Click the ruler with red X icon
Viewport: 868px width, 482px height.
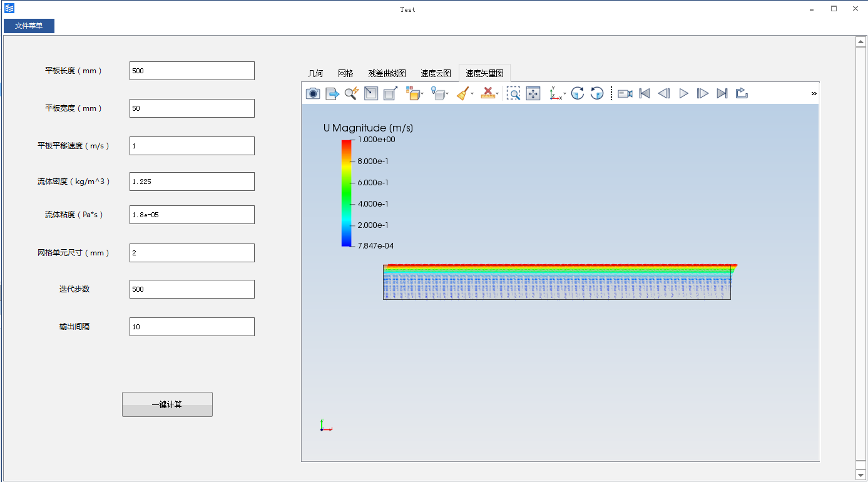pyautogui.click(x=488, y=93)
